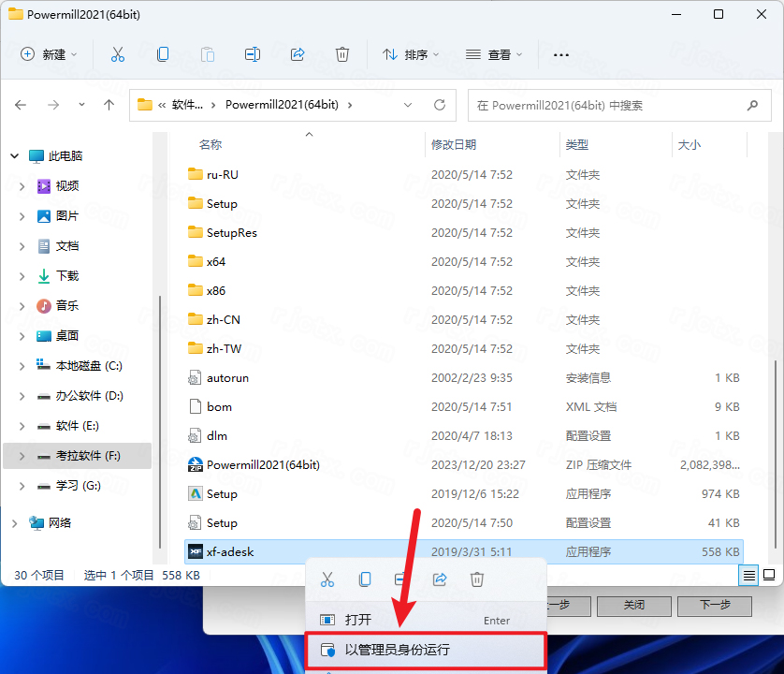Expand the 下载 tree node
This screenshot has height=674, width=784.
click(x=22, y=276)
